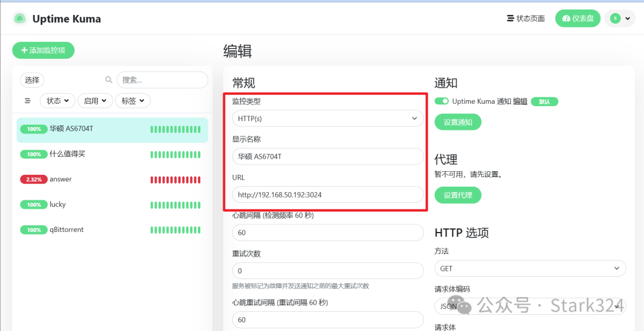
Task: Click red heartbeat bar of answer
Action: [175, 180]
